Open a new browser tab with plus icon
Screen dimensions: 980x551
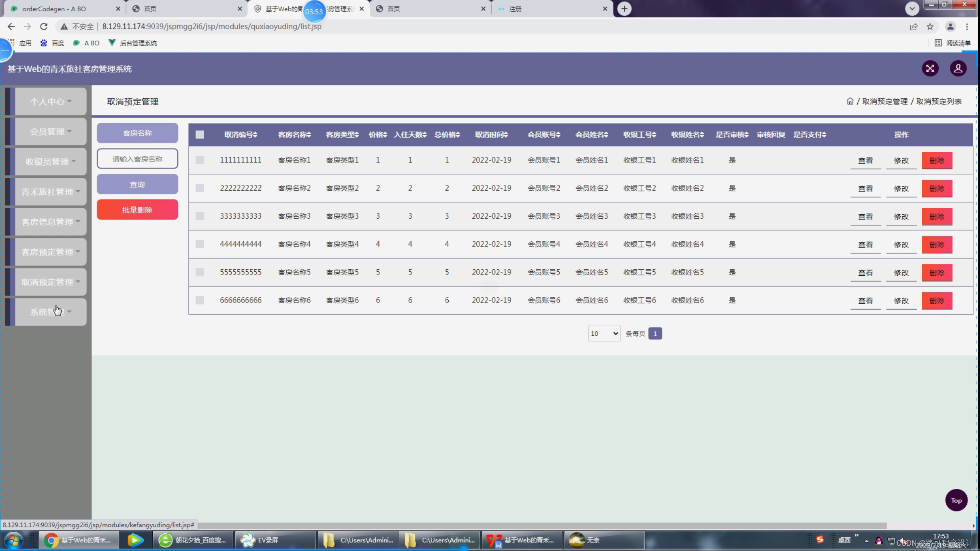624,9
